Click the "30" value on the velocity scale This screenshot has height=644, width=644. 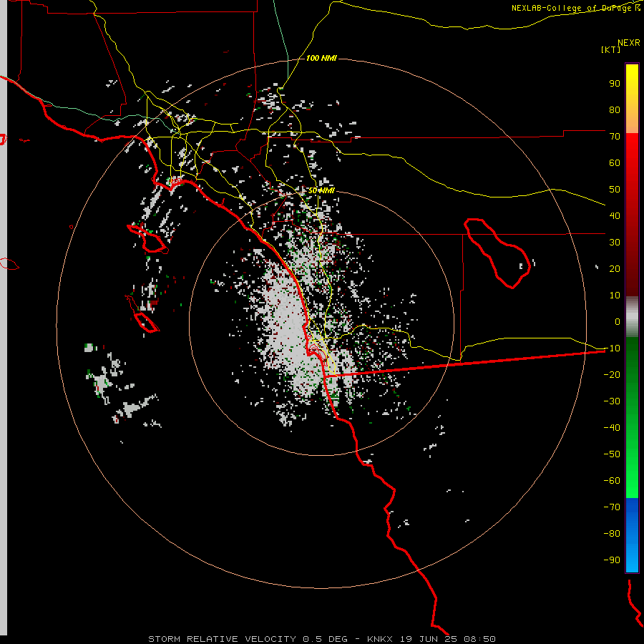615,243
